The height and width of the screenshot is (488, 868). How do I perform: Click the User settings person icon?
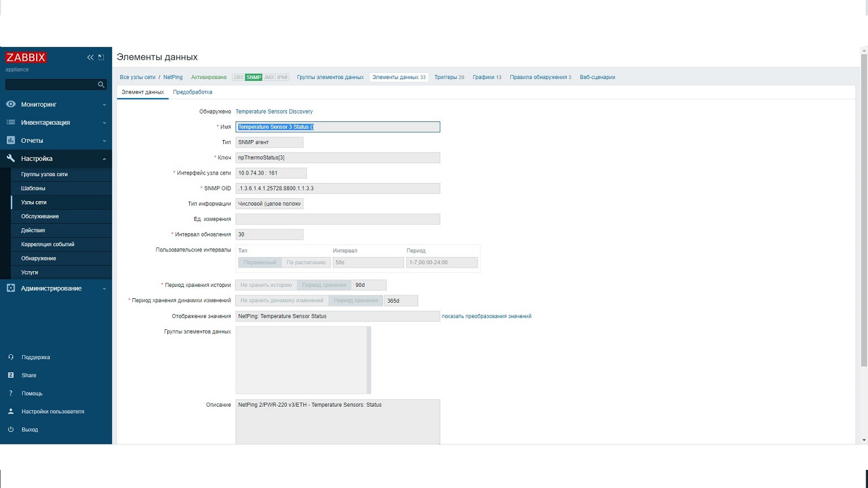11,411
